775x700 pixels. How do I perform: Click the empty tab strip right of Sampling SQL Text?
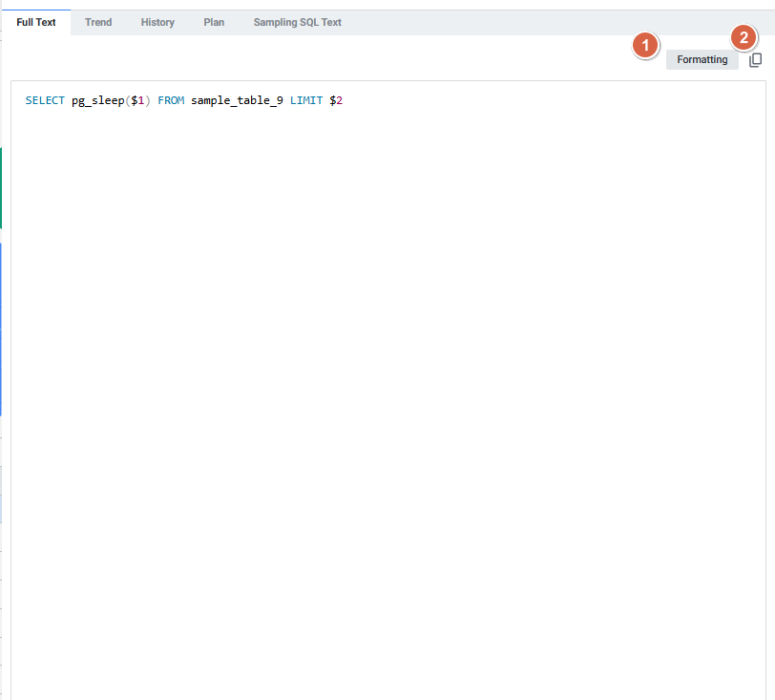pyautogui.click(x=554, y=22)
